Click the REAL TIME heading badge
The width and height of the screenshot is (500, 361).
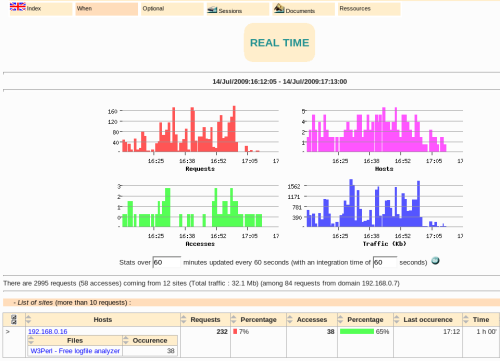[x=279, y=43]
